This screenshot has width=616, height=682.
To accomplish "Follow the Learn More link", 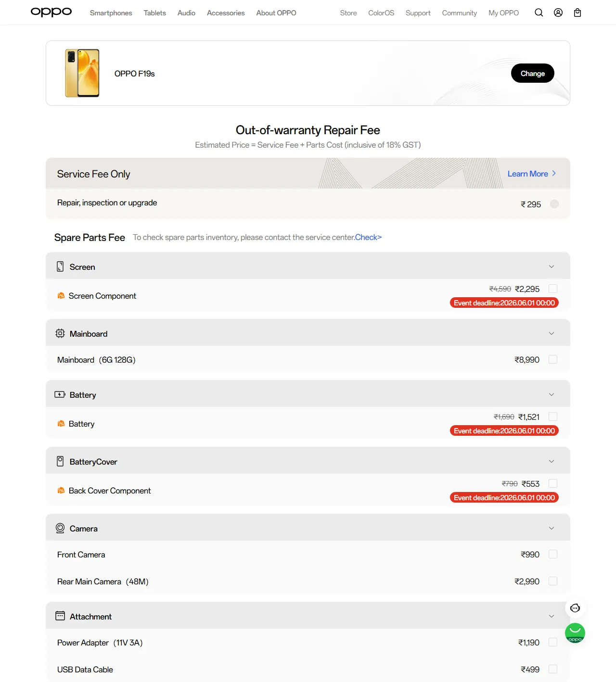I will 532,174.
